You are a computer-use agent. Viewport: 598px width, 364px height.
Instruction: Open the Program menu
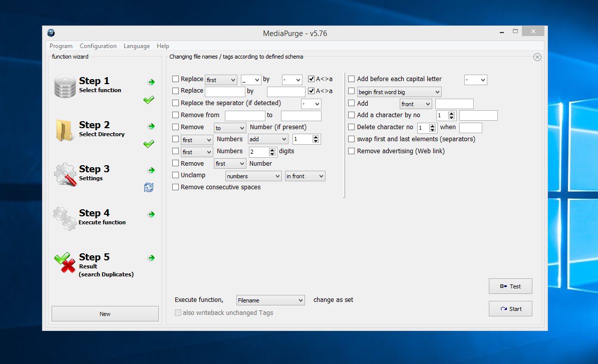pyautogui.click(x=61, y=46)
